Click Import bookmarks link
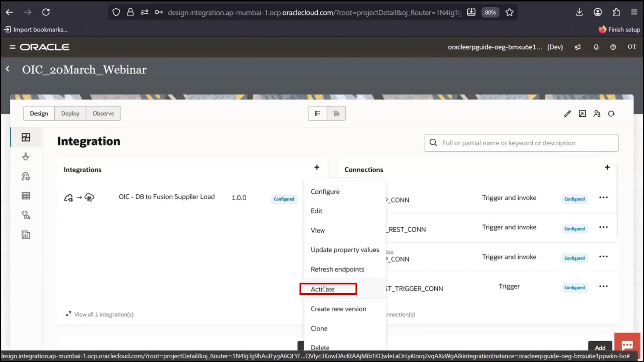This screenshot has width=644, height=362. coord(36,29)
